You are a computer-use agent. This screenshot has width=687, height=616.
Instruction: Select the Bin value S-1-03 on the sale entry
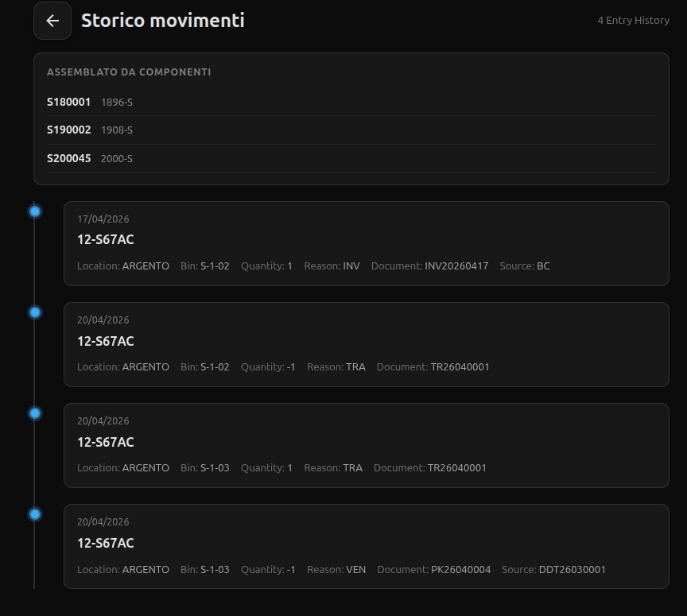[215, 569]
